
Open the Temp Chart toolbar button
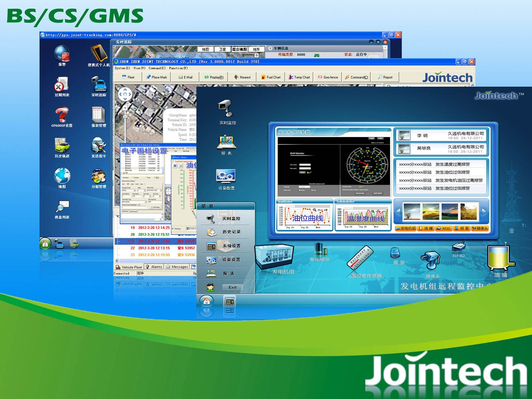pyautogui.click(x=299, y=77)
